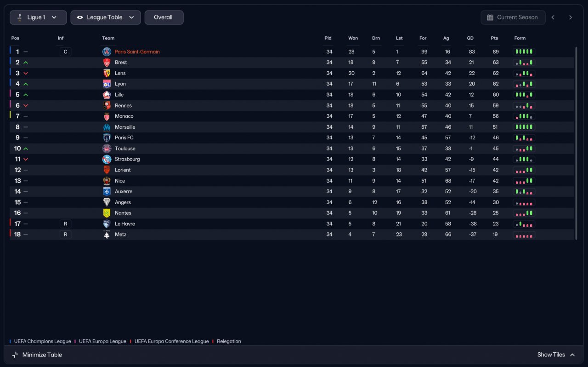Viewport: 588px width, 367px height.
Task: Click the Angers club crest
Action: coord(107,202)
